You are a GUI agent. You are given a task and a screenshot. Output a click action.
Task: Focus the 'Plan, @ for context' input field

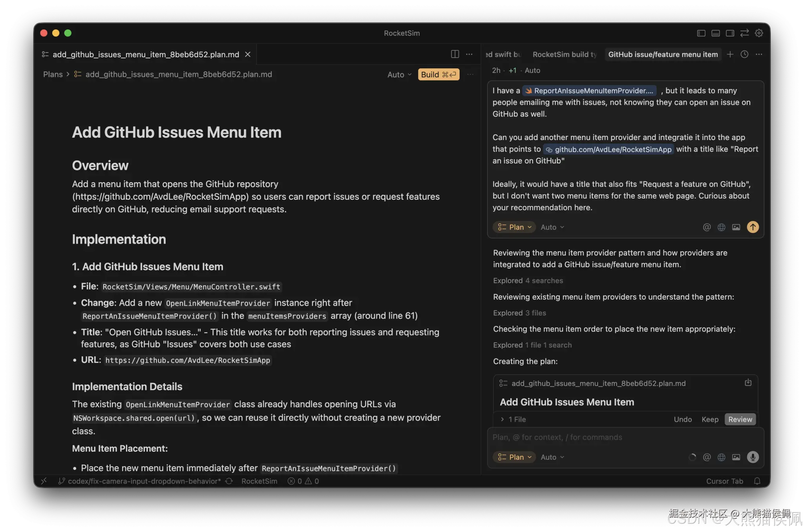pos(625,437)
